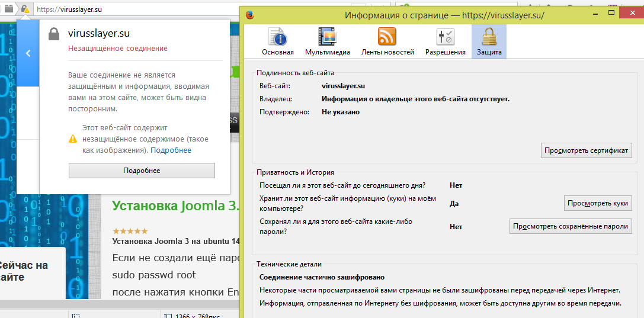Click the Незащищённое соединение red text
The height and width of the screenshot is (318, 644).
(118, 49)
